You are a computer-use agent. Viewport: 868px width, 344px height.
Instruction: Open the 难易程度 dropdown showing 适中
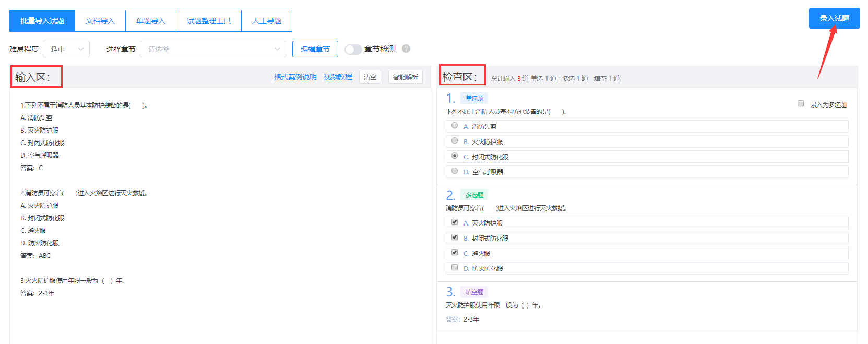pos(66,49)
